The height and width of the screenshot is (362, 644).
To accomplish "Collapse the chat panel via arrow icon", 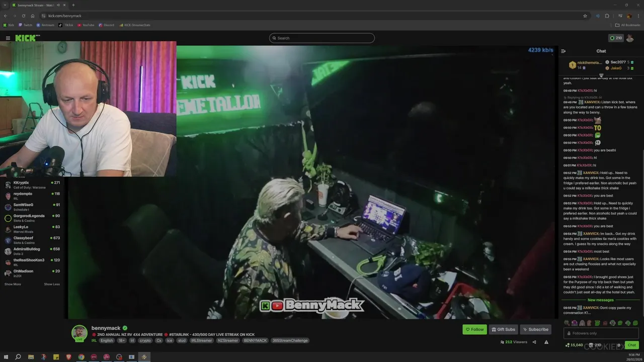I will click(563, 51).
